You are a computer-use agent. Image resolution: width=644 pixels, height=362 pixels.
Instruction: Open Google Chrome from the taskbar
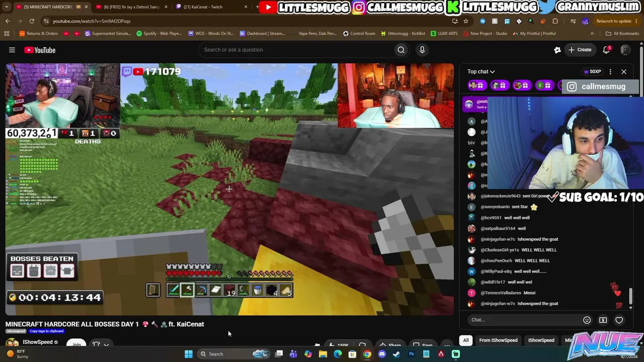[x=367, y=354]
